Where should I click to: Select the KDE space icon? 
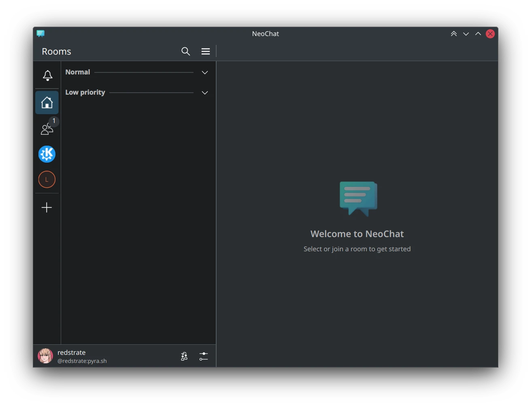(47, 154)
